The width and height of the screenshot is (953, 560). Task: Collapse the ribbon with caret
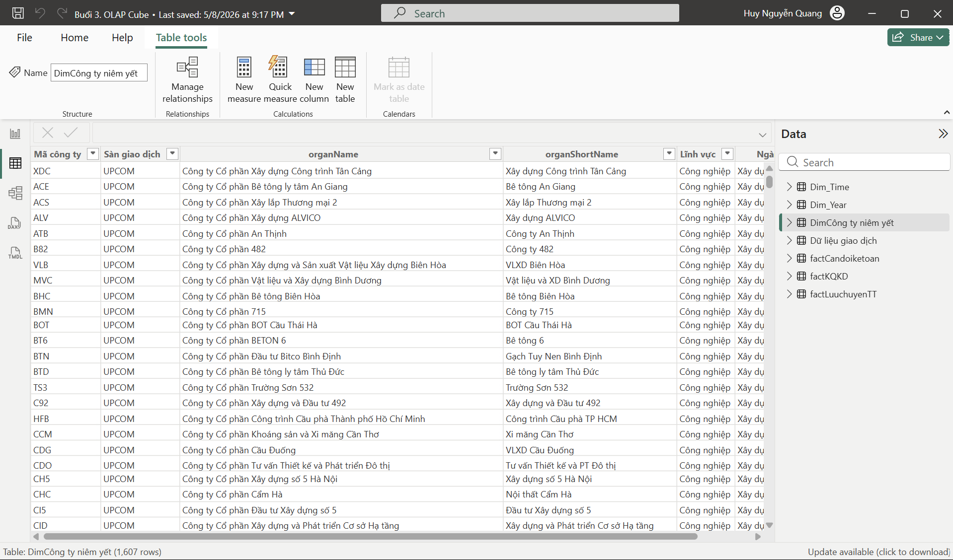[947, 113]
